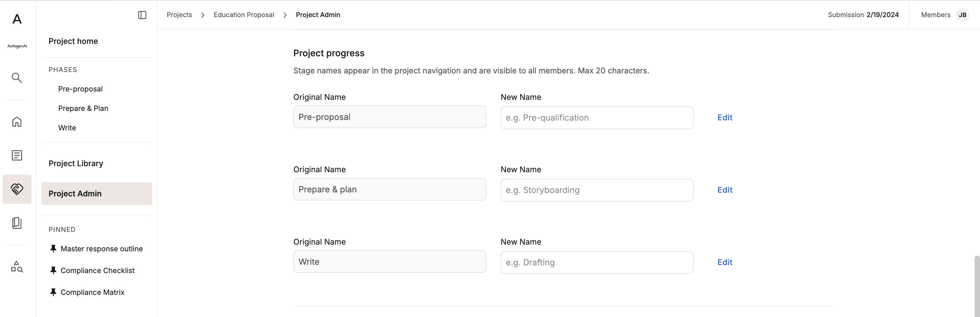Click the page vertical scrollbar thumb

[977, 286]
